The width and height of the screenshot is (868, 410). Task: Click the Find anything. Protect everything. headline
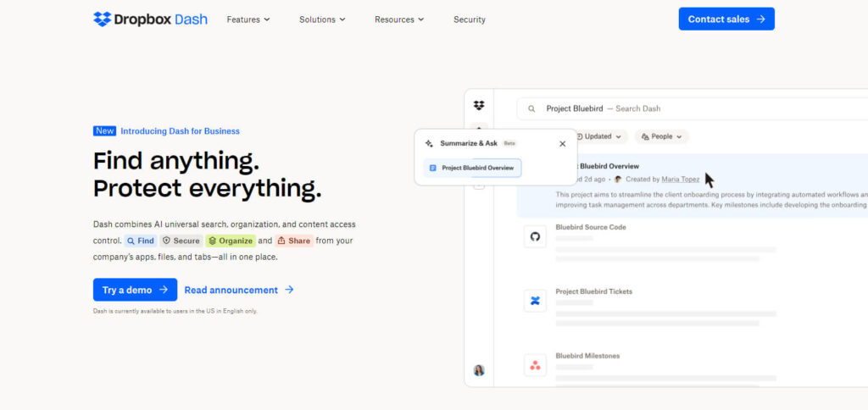pyautogui.click(x=207, y=175)
